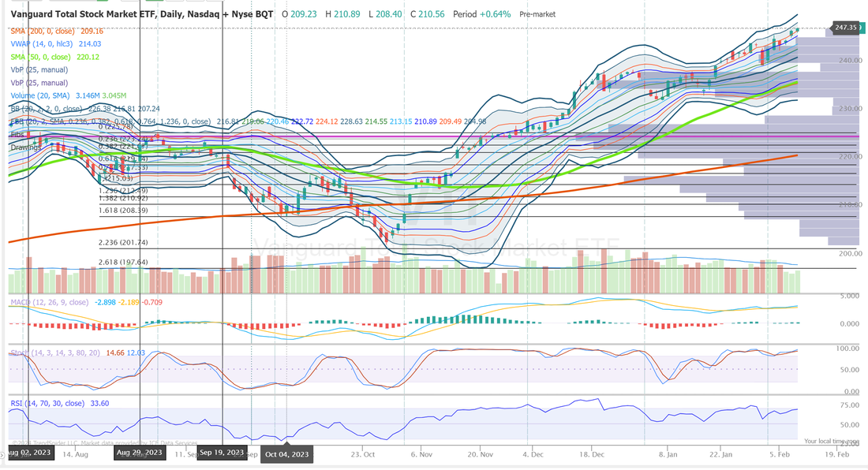Click the 18. Dec time axis label
Screen dimensions: 868x470
[x=592, y=454]
